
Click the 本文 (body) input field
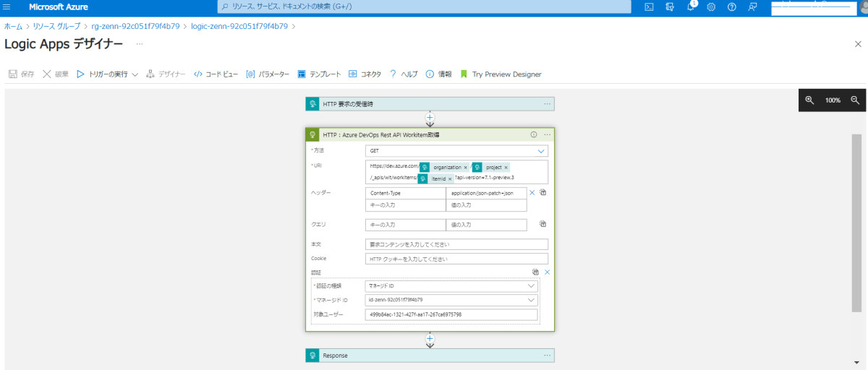pyautogui.click(x=456, y=244)
